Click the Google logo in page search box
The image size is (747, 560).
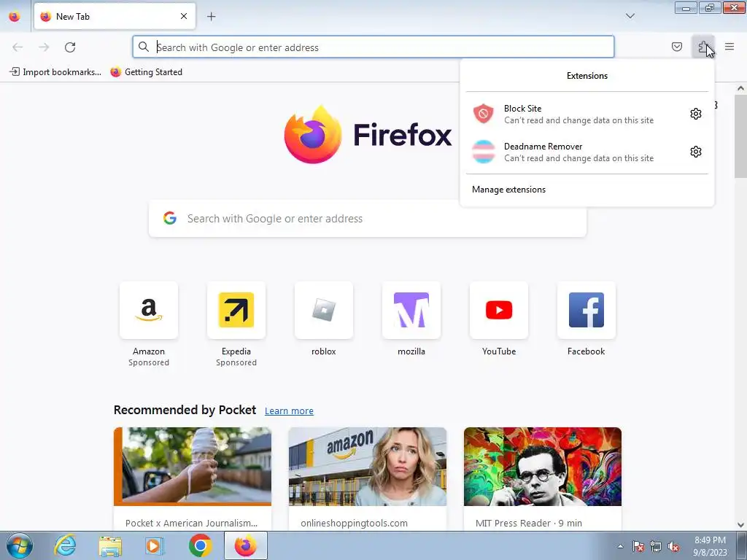click(x=169, y=218)
